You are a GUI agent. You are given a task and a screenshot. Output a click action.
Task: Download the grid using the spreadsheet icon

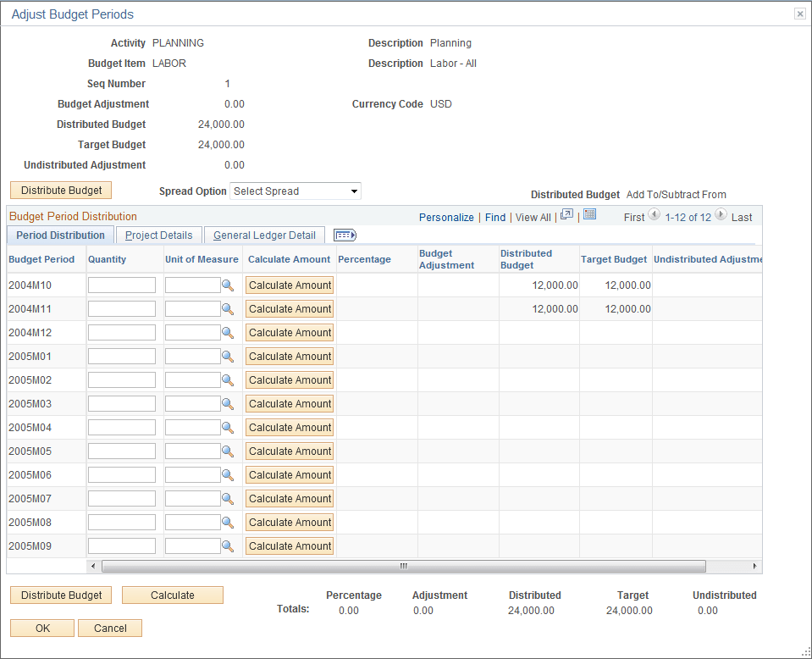[x=589, y=217]
